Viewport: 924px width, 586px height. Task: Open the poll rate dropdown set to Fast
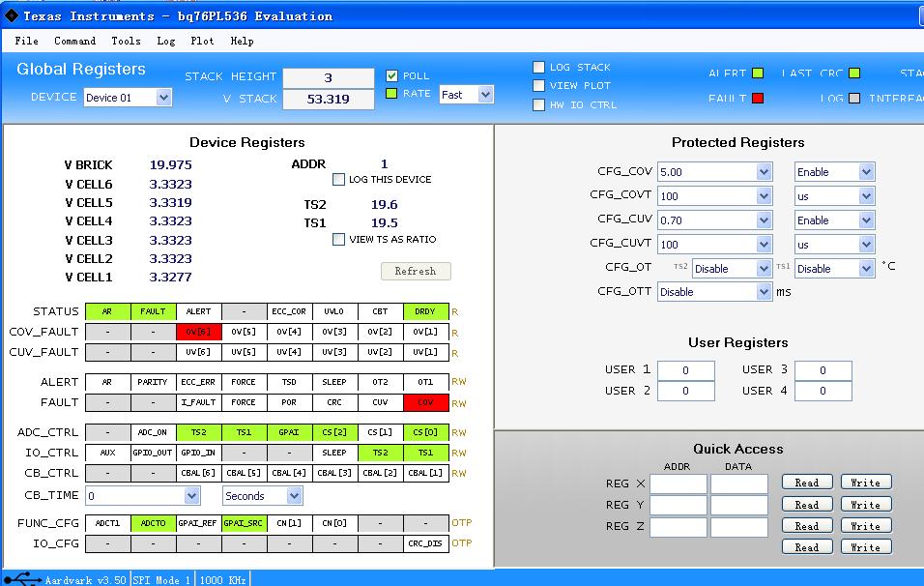466,95
